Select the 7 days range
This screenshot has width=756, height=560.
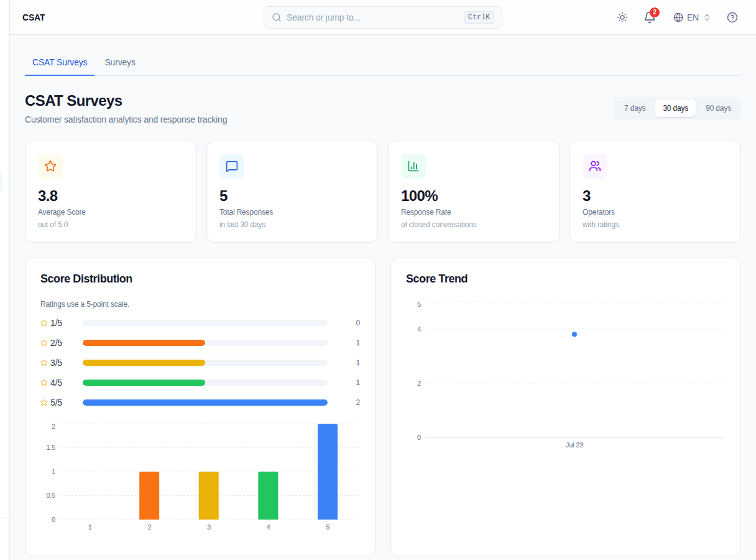(x=635, y=108)
